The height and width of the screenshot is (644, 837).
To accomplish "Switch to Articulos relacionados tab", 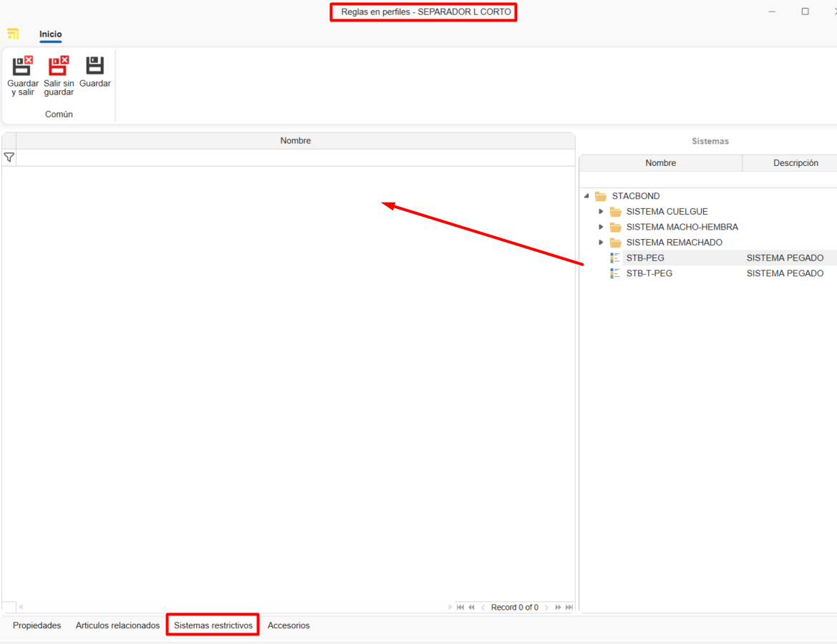I will click(x=117, y=625).
